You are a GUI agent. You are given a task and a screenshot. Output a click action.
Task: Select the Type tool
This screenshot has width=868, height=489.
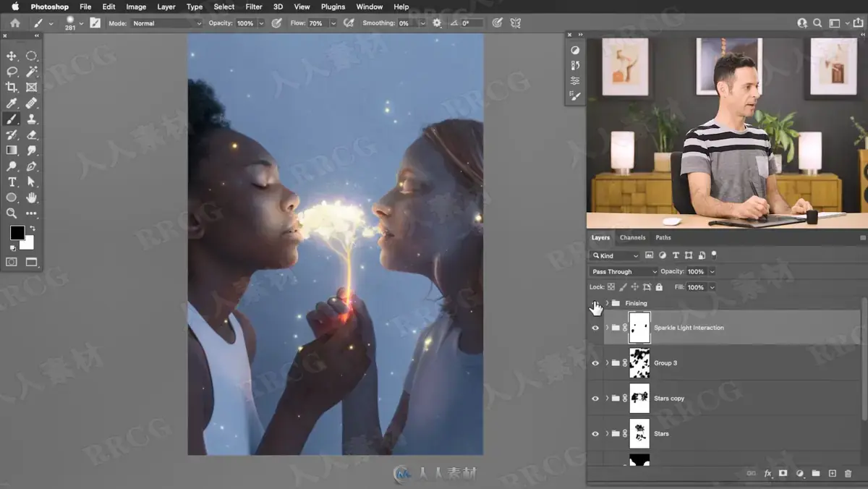pos(12,182)
